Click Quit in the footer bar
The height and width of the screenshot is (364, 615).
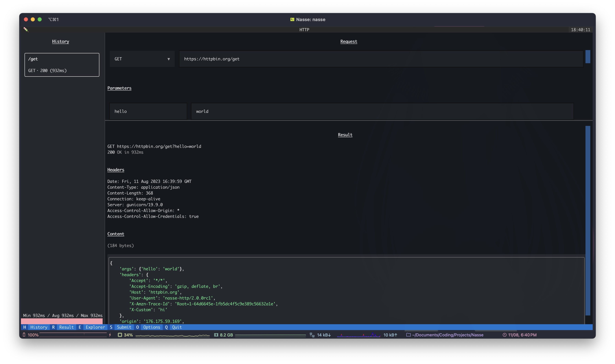tap(177, 327)
